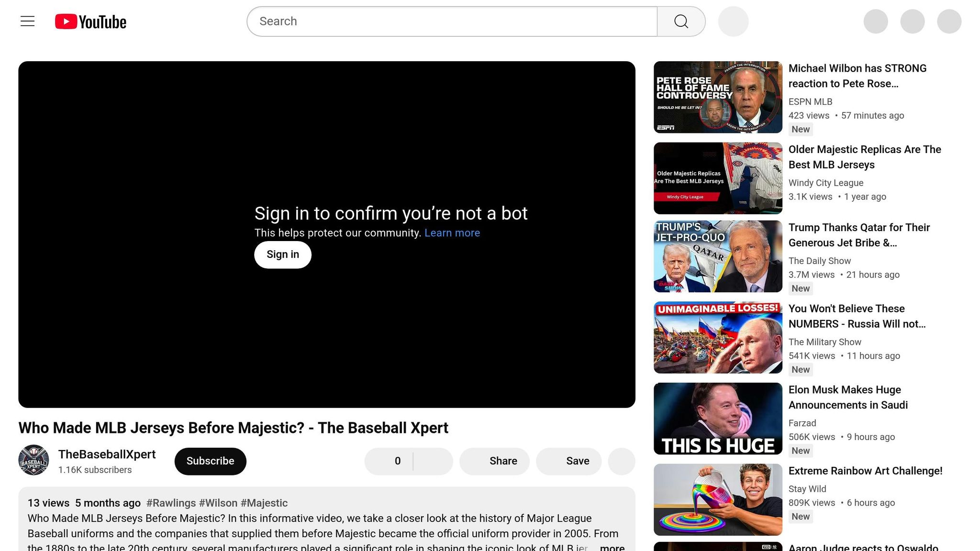Click '13 views' in description box

pyautogui.click(x=48, y=503)
